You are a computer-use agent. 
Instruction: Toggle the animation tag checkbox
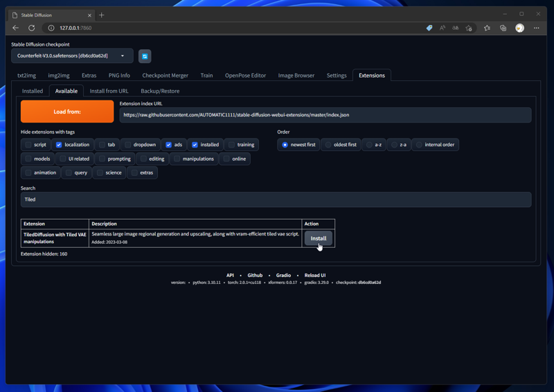[28, 172]
